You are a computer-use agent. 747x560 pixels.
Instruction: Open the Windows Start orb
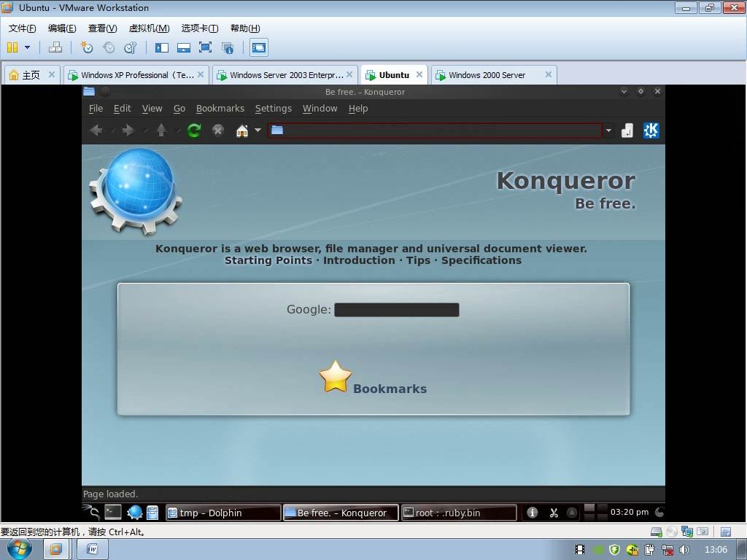(20, 549)
